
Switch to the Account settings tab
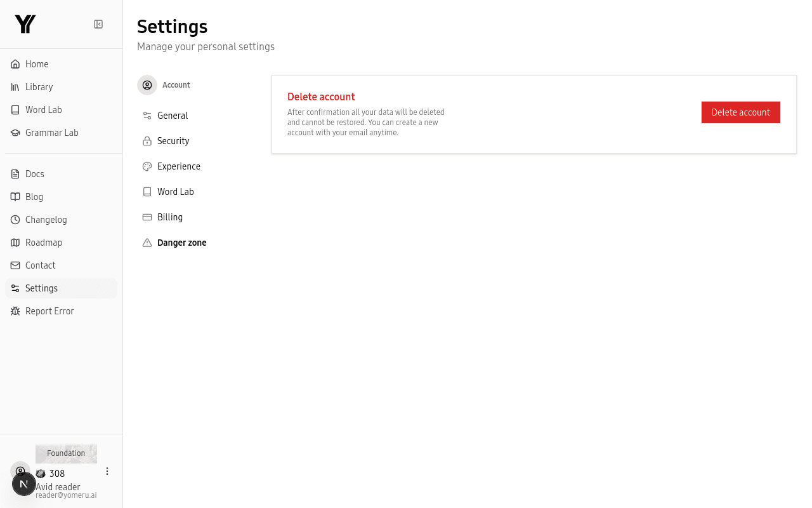(x=164, y=84)
